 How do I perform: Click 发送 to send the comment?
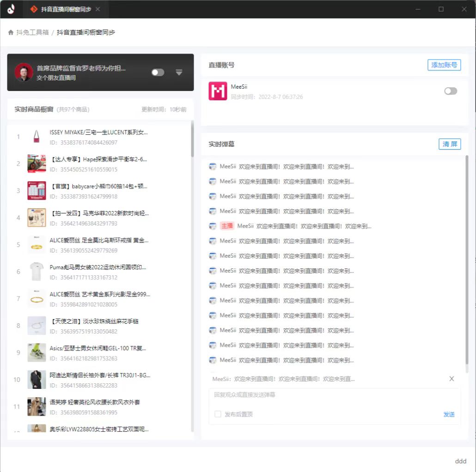pyautogui.click(x=449, y=414)
